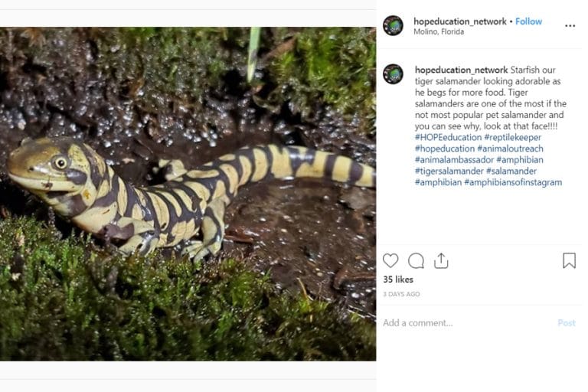Open hopeducation_network username in header

pos(459,21)
